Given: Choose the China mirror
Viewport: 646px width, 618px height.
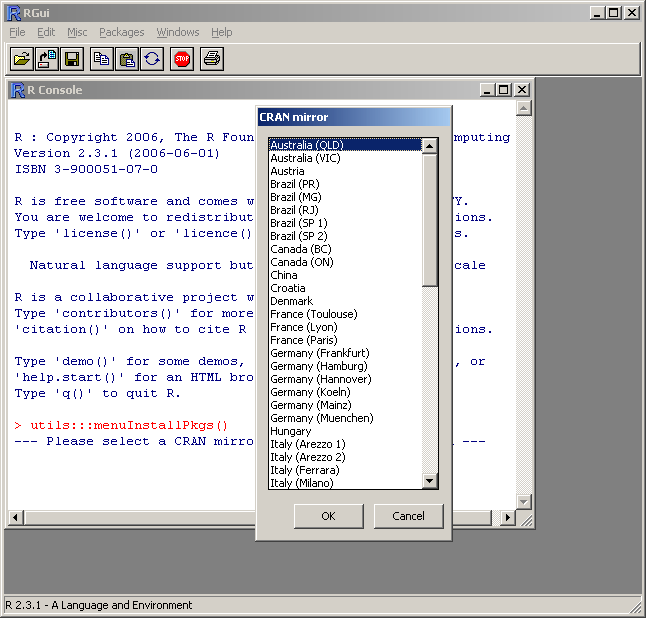Looking at the screenshot, I should (345, 275).
